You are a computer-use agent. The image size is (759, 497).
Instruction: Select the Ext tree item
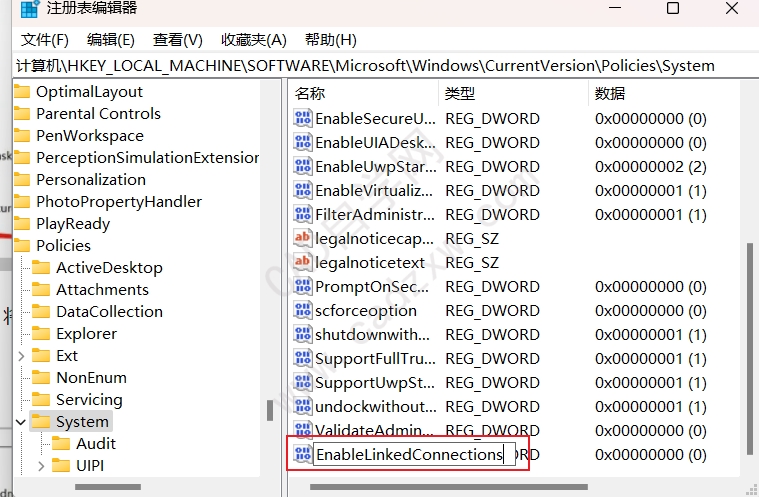67,356
